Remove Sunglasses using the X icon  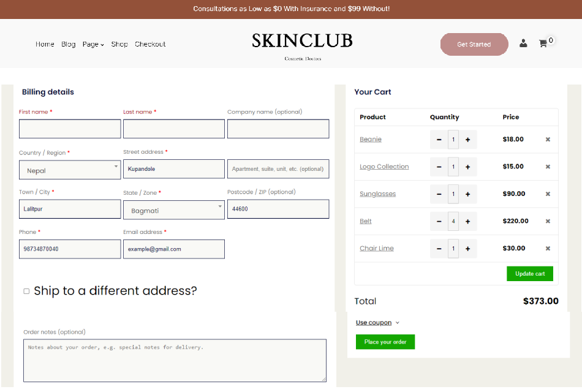(548, 194)
